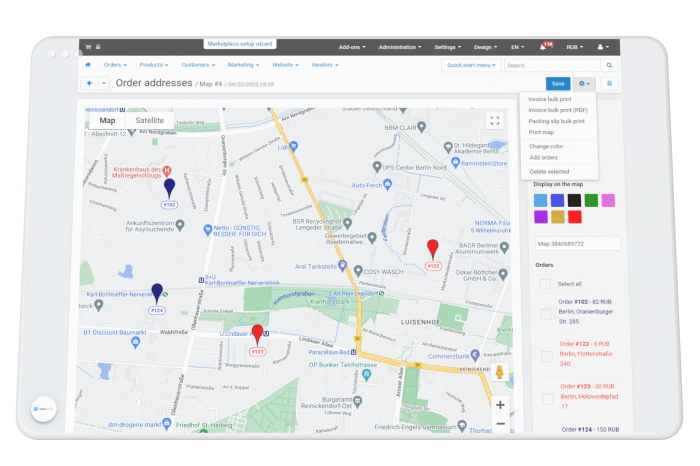Switch to Map view tab
The image size is (700, 466).
coord(107,121)
